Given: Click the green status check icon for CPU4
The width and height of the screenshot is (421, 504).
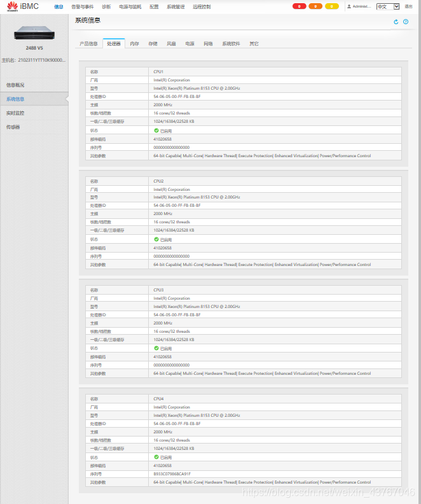Looking at the screenshot, I should 156,457.
